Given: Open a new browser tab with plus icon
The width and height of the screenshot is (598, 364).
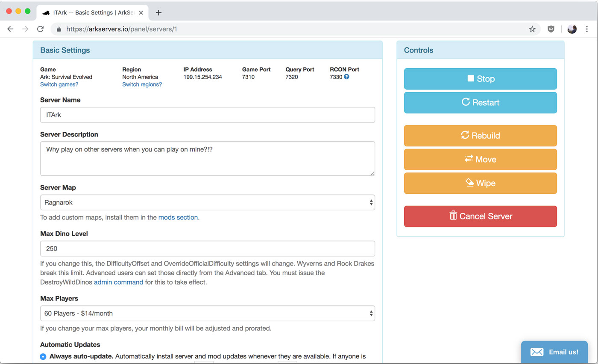Looking at the screenshot, I should click(x=158, y=12).
